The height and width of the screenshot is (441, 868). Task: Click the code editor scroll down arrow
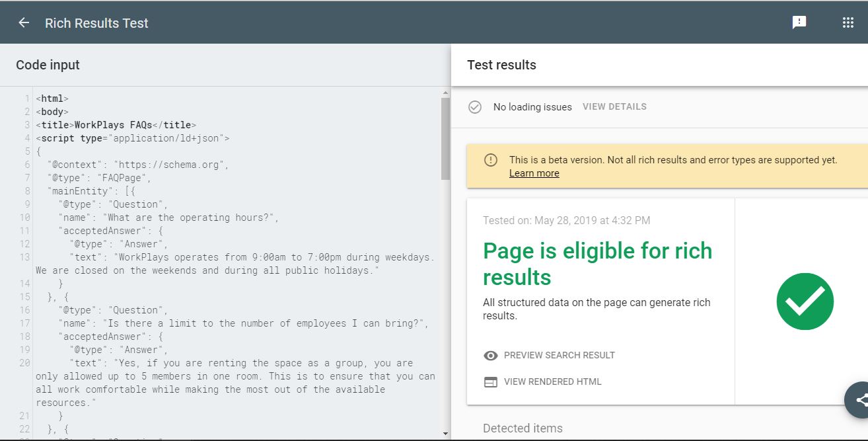coord(445,434)
